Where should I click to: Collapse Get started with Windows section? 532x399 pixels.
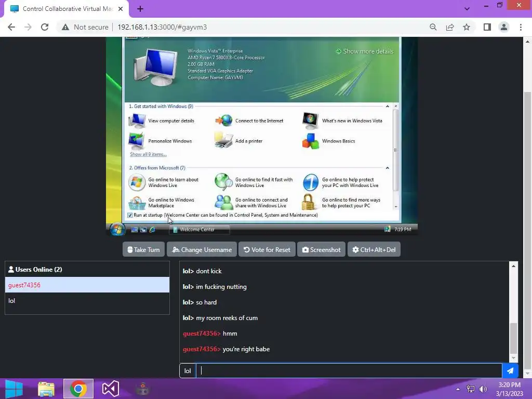(x=387, y=107)
